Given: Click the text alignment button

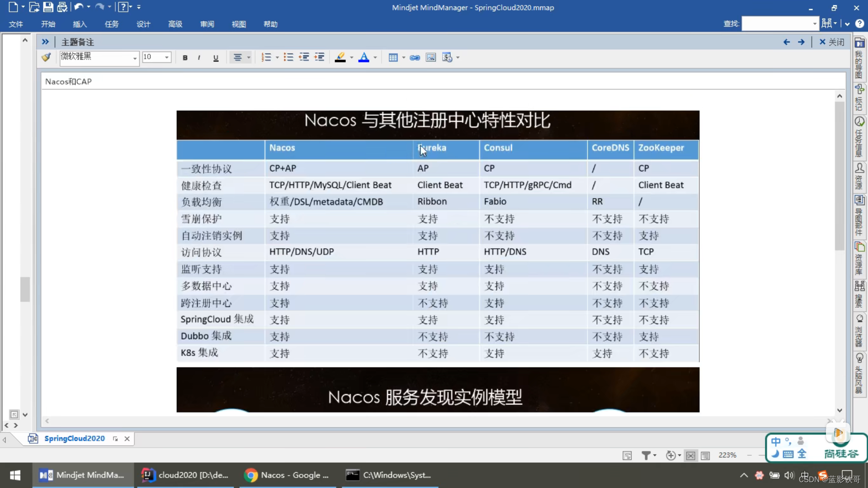Looking at the screenshot, I should (x=237, y=57).
